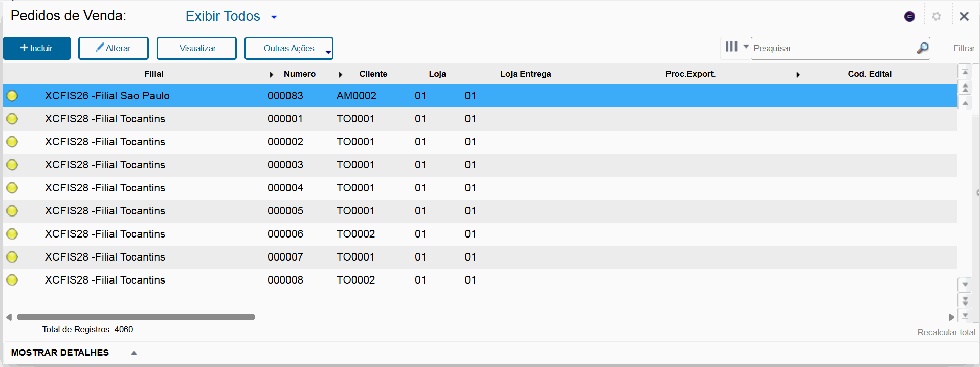Move up one row with single arrow

click(965, 103)
